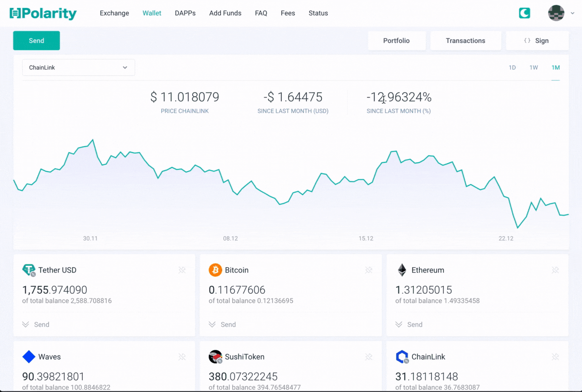Viewport: 582px width, 392px height.
Task: Click the Sign button
Action: (x=537, y=41)
